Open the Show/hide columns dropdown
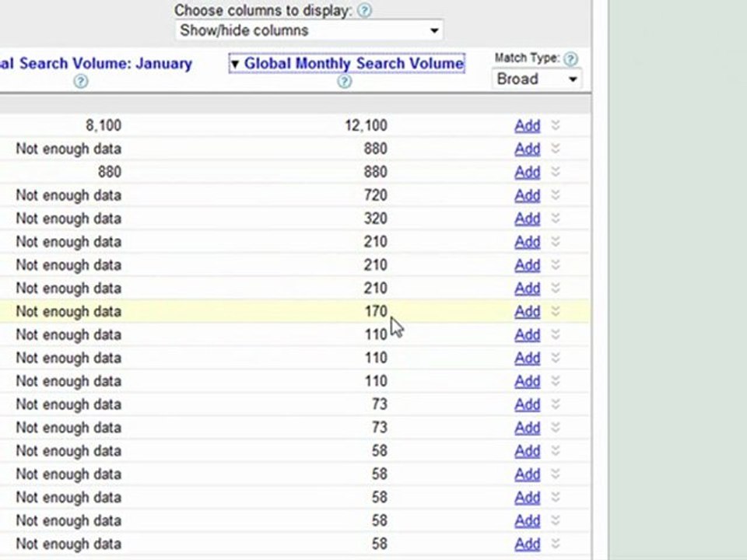The image size is (747, 560). pos(309,30)
